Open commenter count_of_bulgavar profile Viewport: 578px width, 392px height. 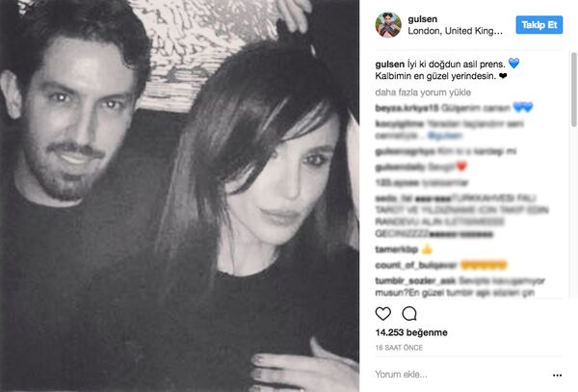tap(416, 265)
